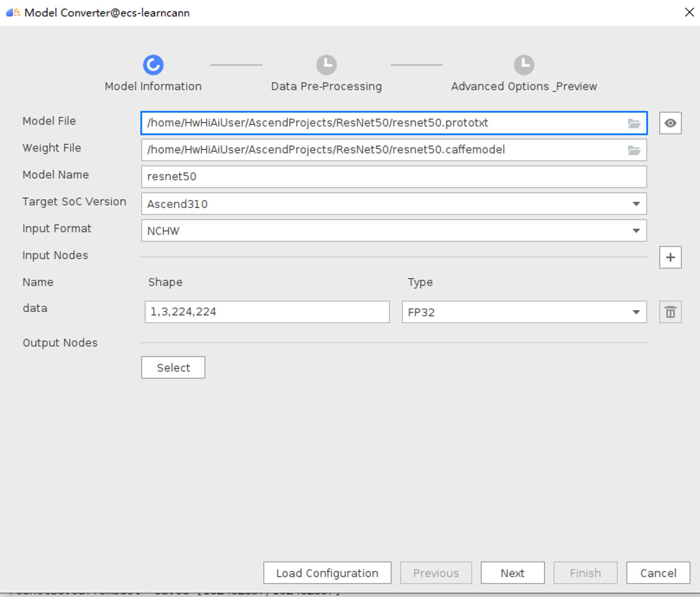Open the Input Format NCHW dropdown
The image size is (700, 597).
394,231
